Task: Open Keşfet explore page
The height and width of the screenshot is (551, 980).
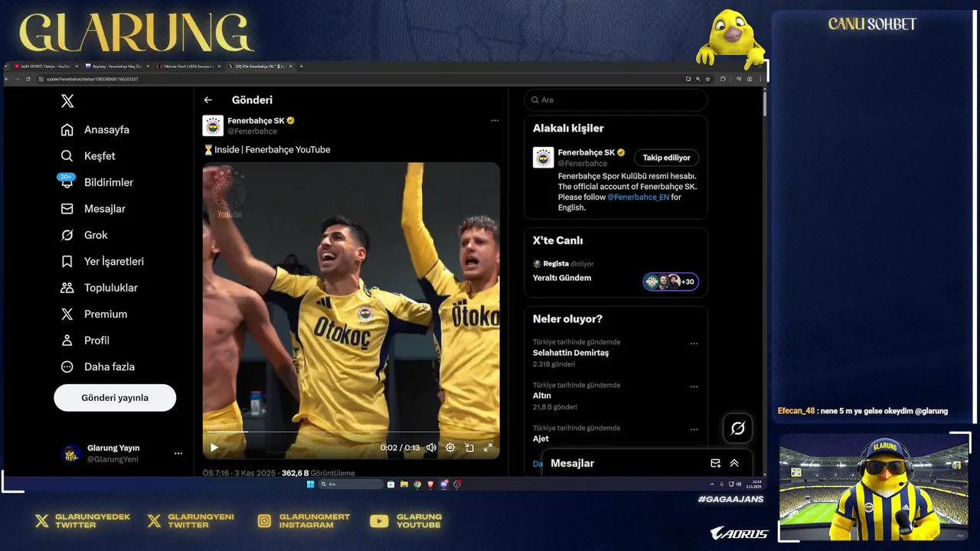Action: pyautogui.click(x=88, y=156)
